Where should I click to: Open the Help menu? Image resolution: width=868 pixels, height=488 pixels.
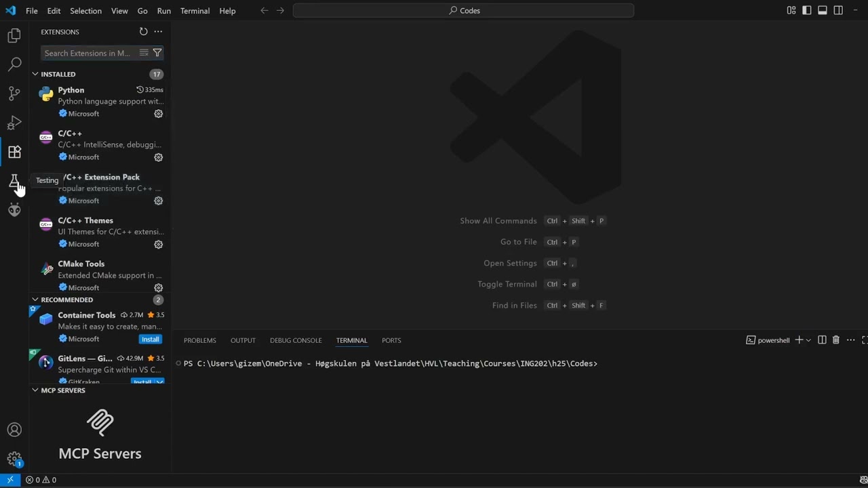pyautogui.click(x=227, y=11)
